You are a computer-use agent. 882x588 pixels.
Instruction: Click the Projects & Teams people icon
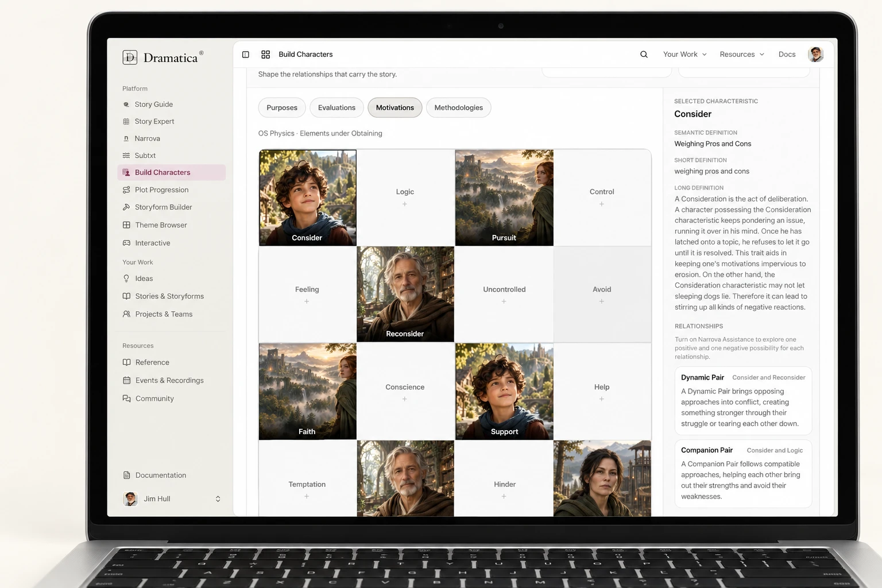coord(126,314)
